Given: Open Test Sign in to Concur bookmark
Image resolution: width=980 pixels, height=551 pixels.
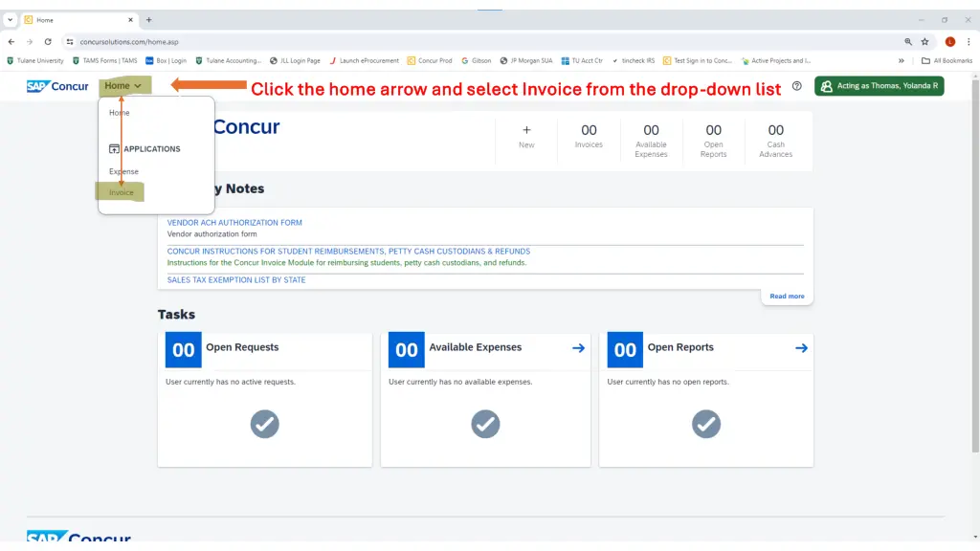Looking at the screenshot, I should 697,60.
